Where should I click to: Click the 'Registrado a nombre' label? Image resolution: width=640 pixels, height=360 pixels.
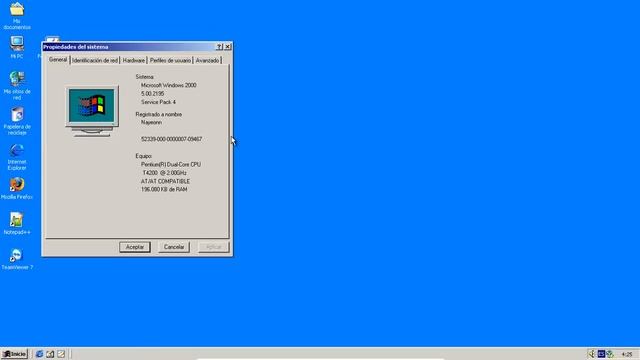click(x=159, y=114)
